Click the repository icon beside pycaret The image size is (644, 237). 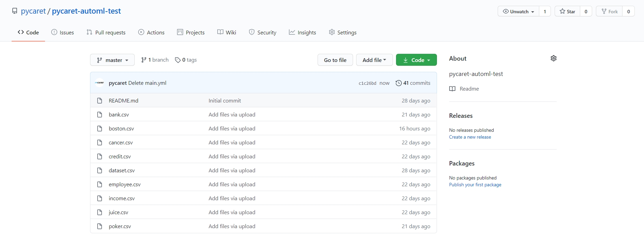(x=15, y=11)
